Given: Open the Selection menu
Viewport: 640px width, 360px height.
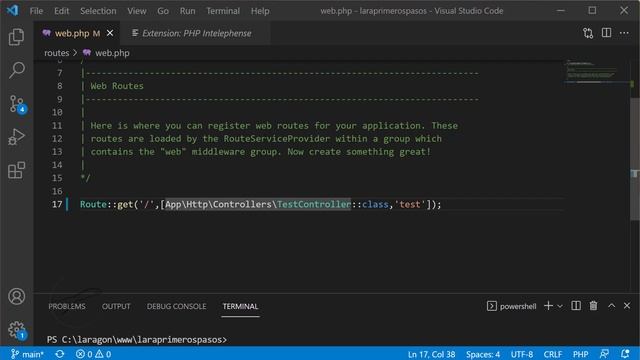Looking at the screenshot, I should click(x=98, y=11).
